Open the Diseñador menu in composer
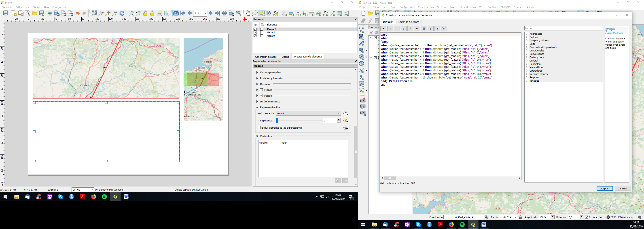644x229 pixels. coord(7,7)
